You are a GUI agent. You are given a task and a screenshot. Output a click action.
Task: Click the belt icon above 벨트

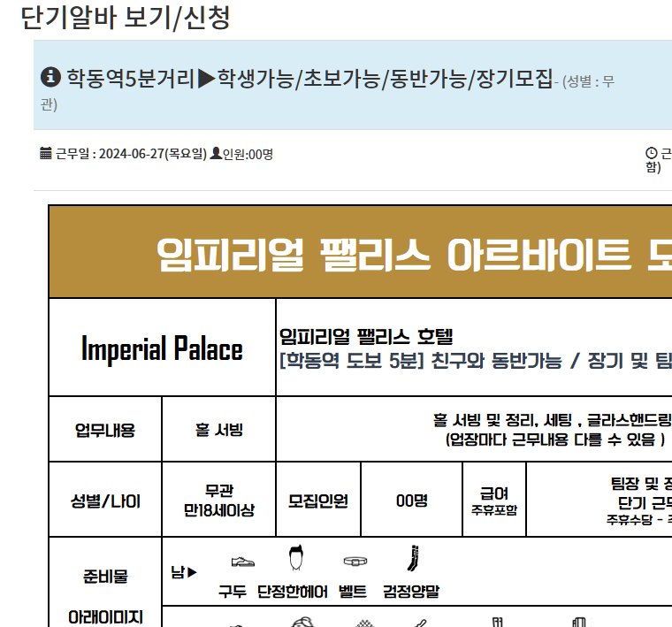pos(355,562)
